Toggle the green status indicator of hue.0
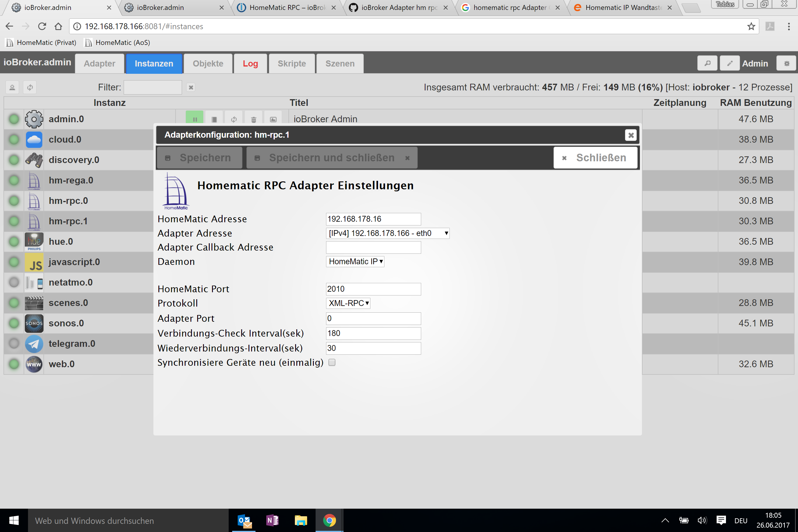 (14, 242)
